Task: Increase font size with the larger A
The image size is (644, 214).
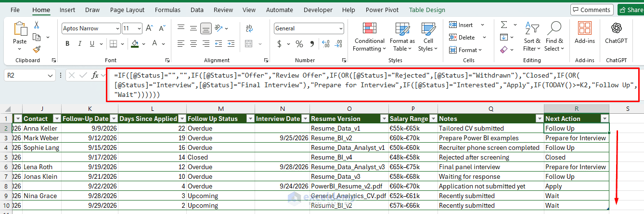Action: [149, 28]
